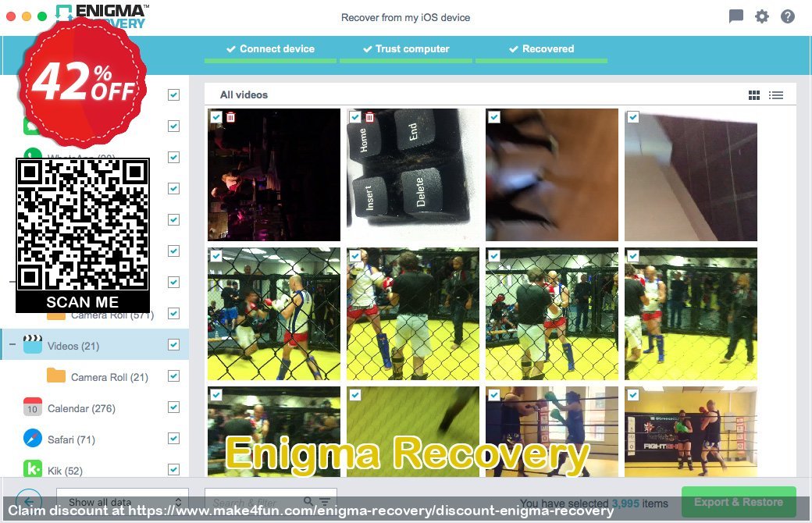Click the "3,995" selected items count

point(625,503)
